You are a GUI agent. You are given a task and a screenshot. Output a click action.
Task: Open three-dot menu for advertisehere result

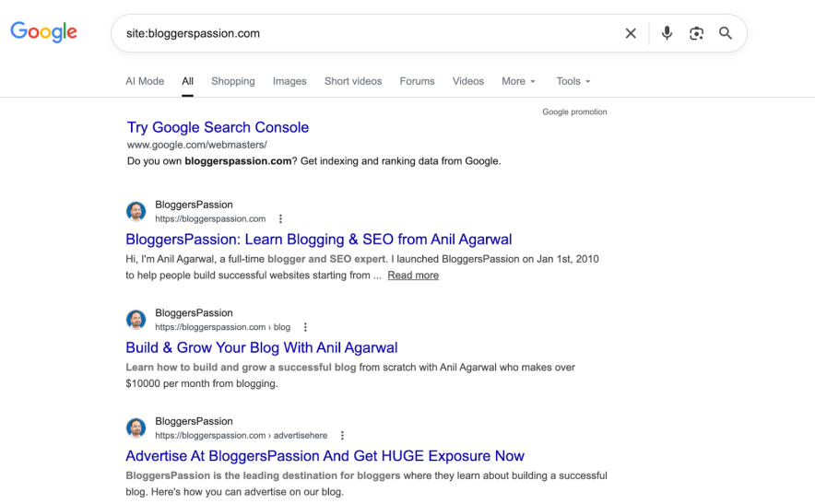click(342, 436)
